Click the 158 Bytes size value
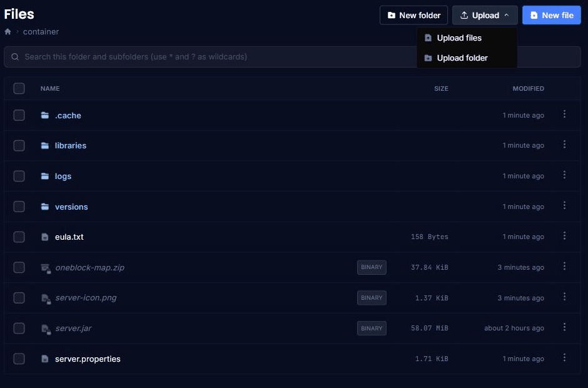 point(429,237)
